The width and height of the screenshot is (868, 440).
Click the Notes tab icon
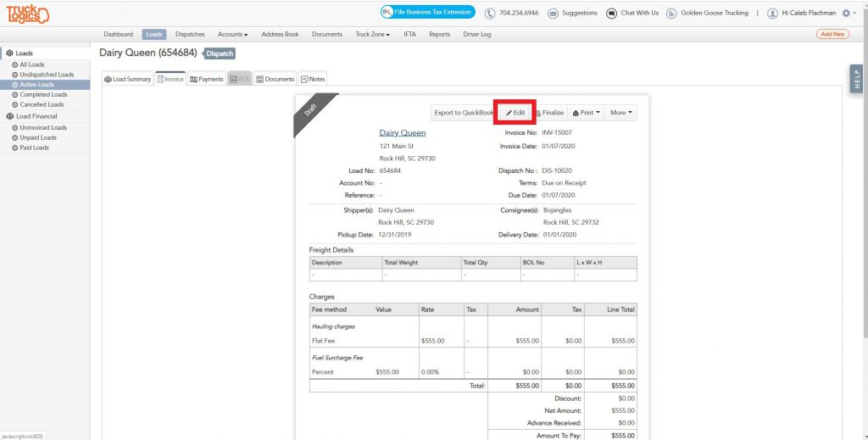coord(304,79)
